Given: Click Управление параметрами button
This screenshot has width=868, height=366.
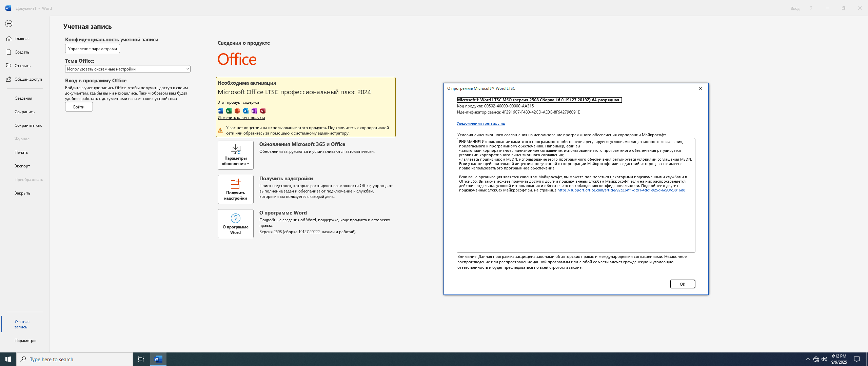Looking at the screenshot, I should tap(92, 49).
